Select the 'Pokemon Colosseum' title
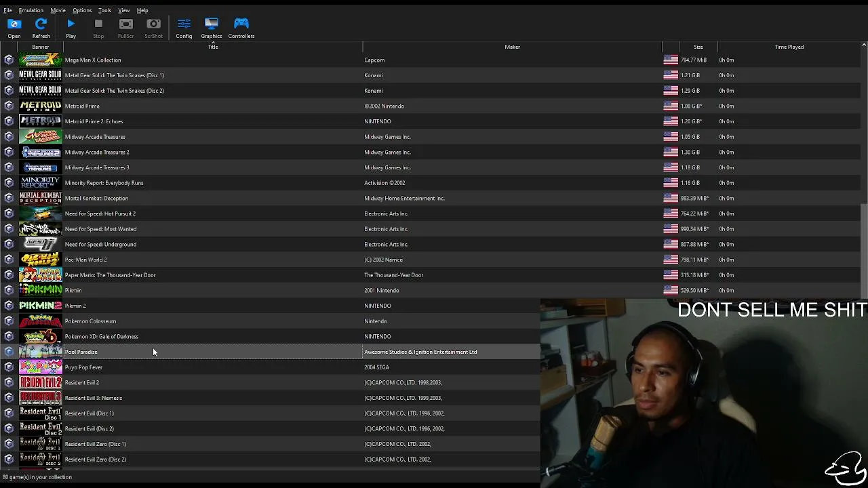 coord(91,321)
